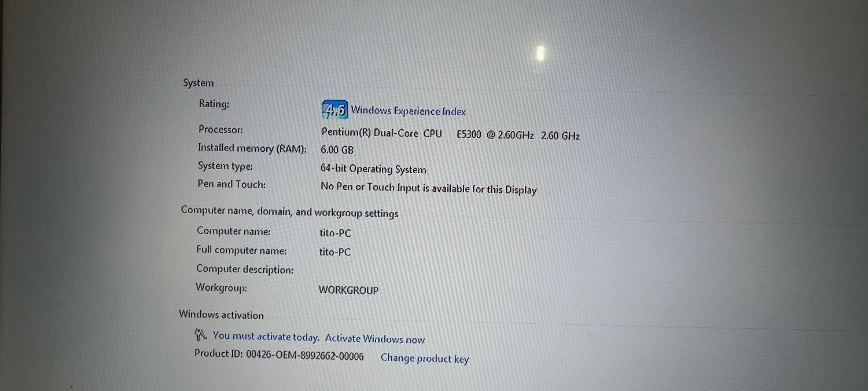Screen dimensions: 868x391
Task: Open the Change product key link
Action: (425, 359)
